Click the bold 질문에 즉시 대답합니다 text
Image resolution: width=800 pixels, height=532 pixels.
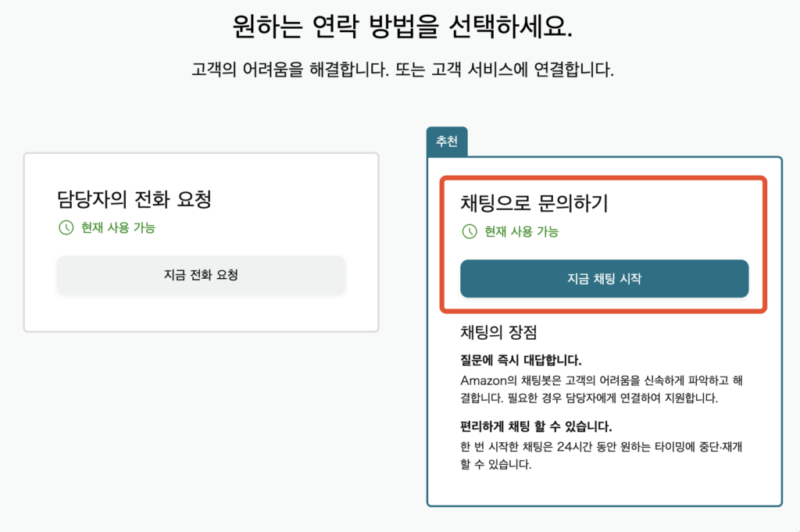coord(521,361)
